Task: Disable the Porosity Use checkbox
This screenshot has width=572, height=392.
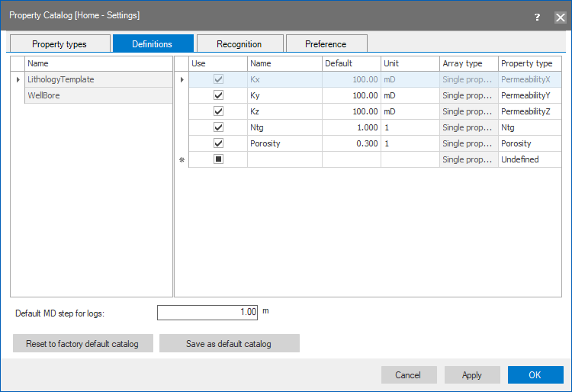Action: (x=218, y=143)
